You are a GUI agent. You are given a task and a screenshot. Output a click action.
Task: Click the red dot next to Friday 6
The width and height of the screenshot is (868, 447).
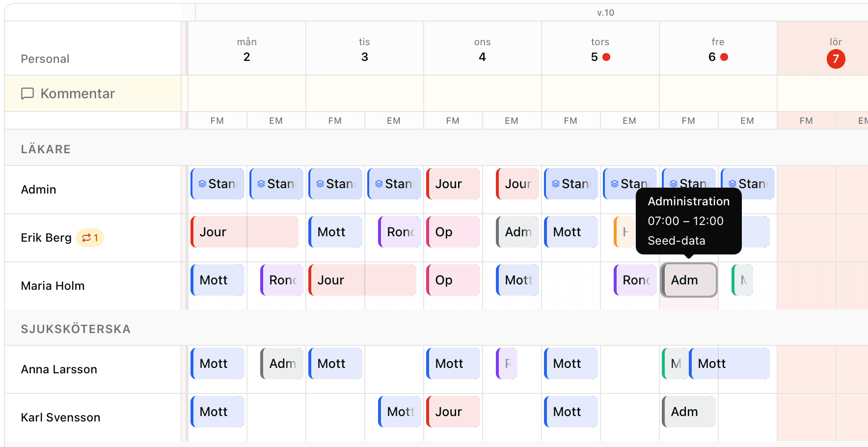click(724, 57)
